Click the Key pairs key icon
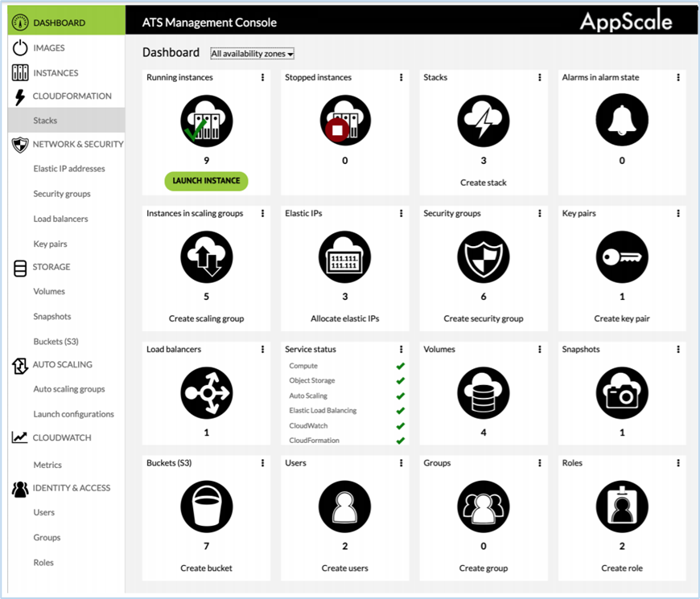Viewport: 700px width, 599px height. tap(622, 257)
